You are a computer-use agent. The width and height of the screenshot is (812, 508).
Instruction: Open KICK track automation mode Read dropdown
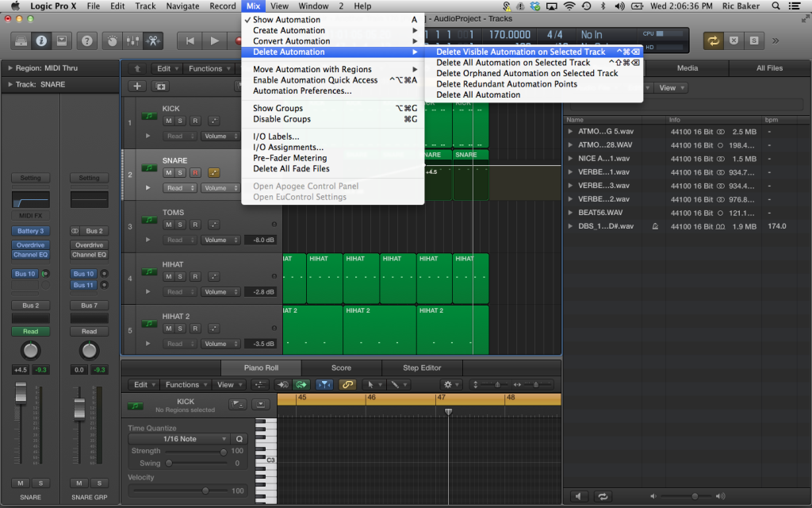(x=180, y=136)
